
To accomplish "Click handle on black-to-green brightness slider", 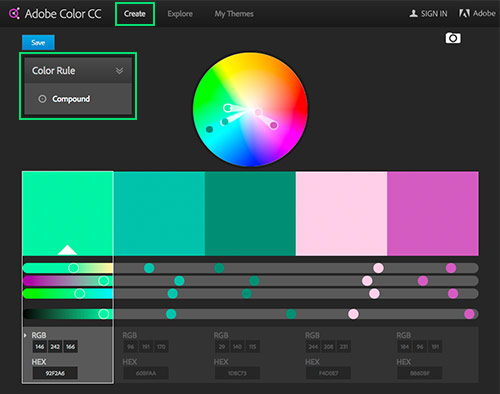I will coord(104,314).
